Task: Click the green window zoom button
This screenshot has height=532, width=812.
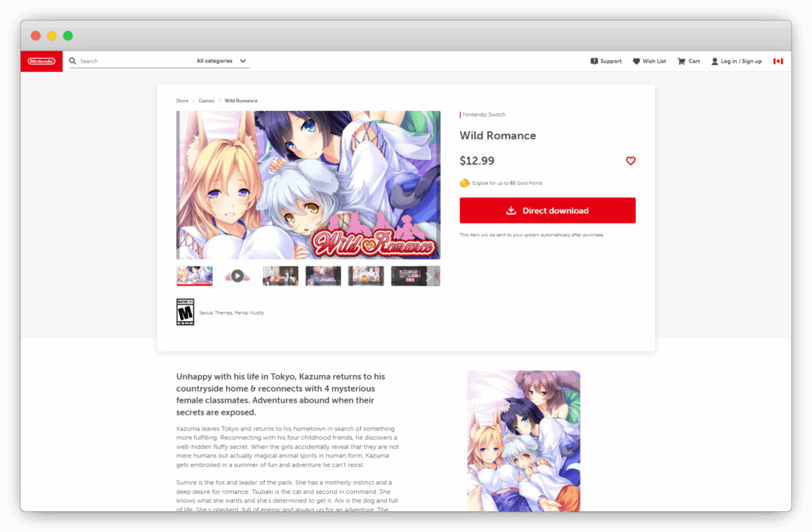Action: pyautogui.click(x=68, y=36)
